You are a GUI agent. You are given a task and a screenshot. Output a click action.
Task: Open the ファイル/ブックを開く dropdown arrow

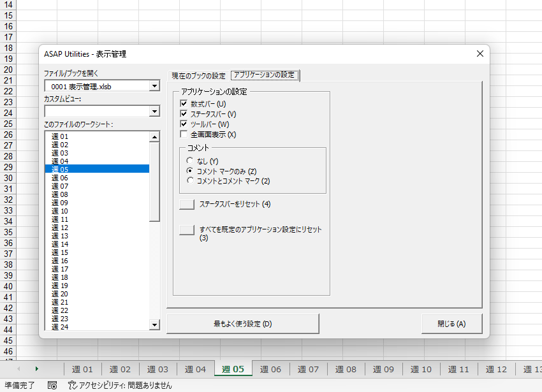(154, 85)
